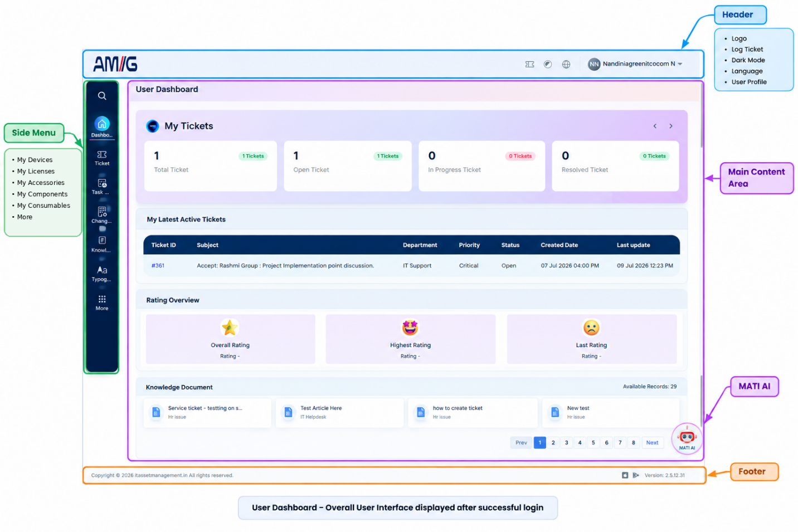Open the Task side menu item
Image resolution: width=798 pixels, height=532 pixels.
[102, 187]
